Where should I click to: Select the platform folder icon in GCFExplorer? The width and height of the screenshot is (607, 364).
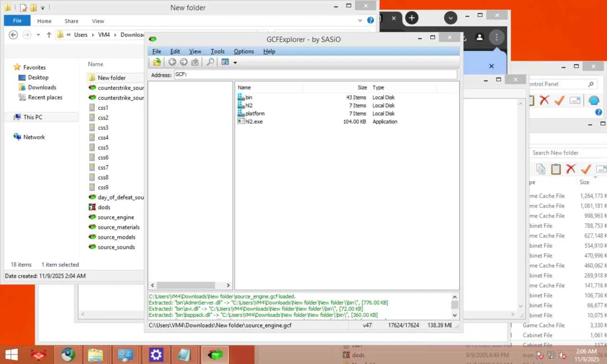point(241,114)
